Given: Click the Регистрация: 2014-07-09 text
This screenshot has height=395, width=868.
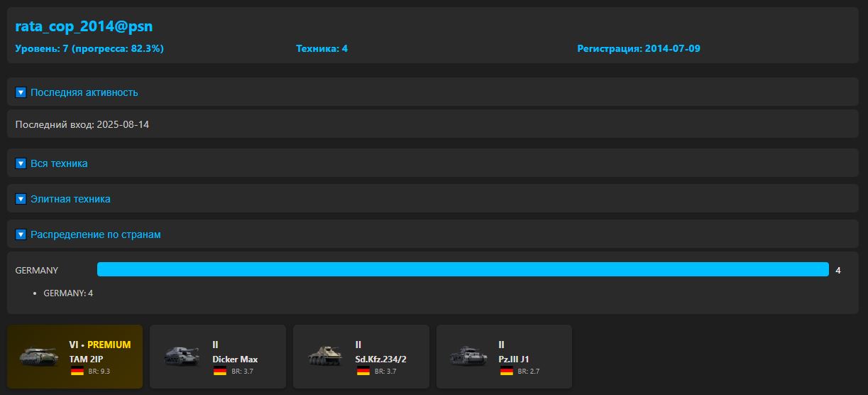Looking at the screenshot, I should [638, 49].
